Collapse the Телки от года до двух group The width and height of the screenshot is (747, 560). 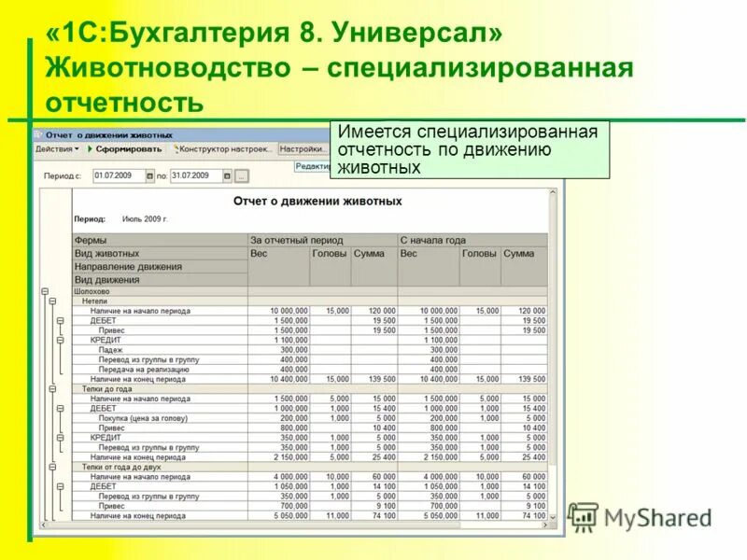click(53, 465)
